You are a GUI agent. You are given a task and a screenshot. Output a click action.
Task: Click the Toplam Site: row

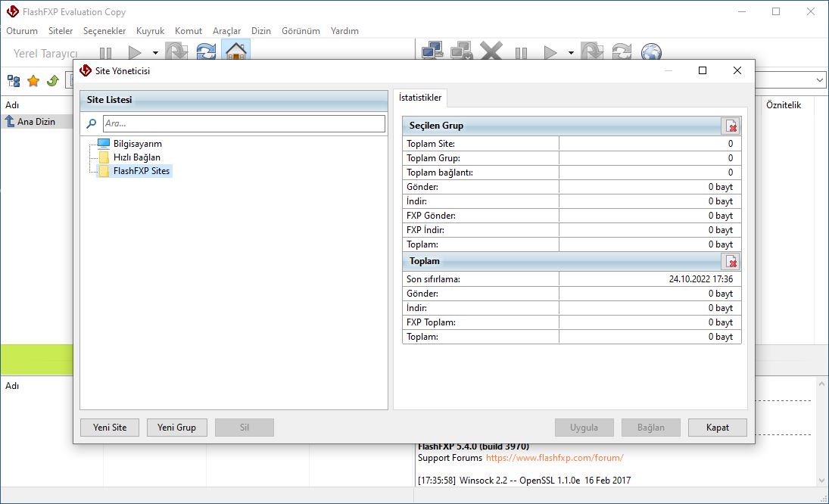572,144
